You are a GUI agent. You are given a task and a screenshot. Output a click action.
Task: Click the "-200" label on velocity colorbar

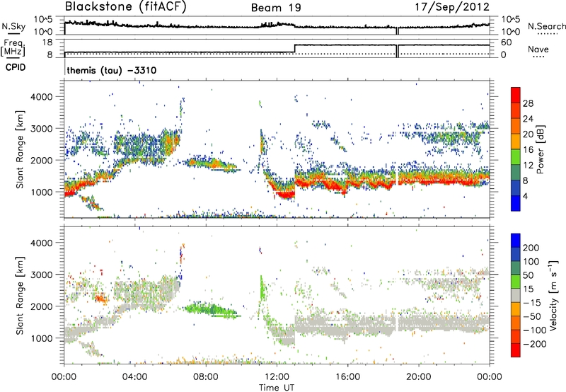(x=534, y=344)
